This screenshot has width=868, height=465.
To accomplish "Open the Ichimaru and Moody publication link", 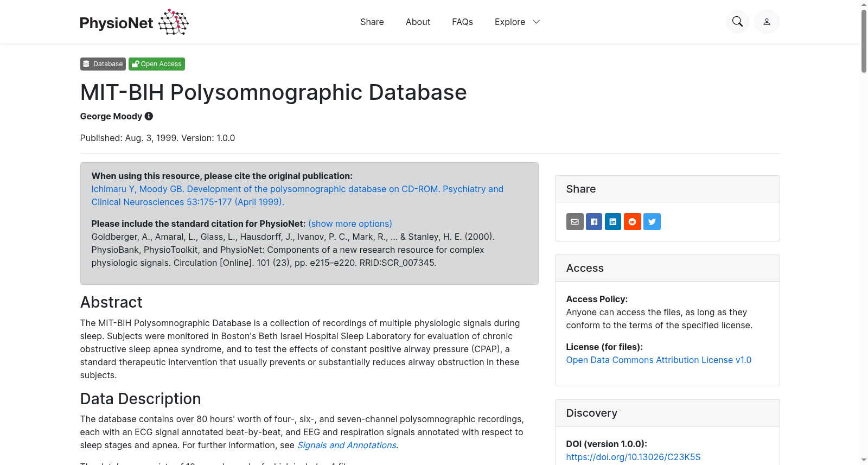I will click(x=297, y=195).
